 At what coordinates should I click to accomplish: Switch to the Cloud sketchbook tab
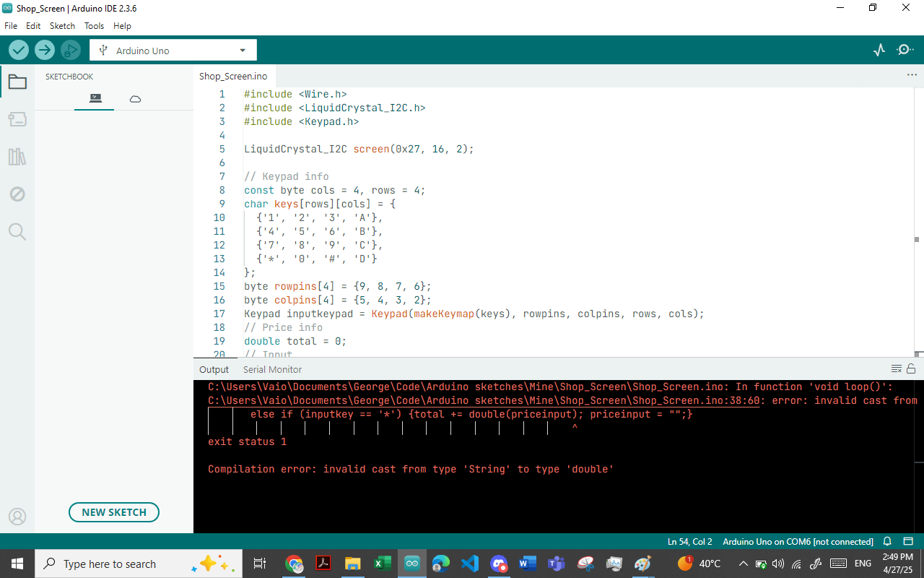point(135,99)
